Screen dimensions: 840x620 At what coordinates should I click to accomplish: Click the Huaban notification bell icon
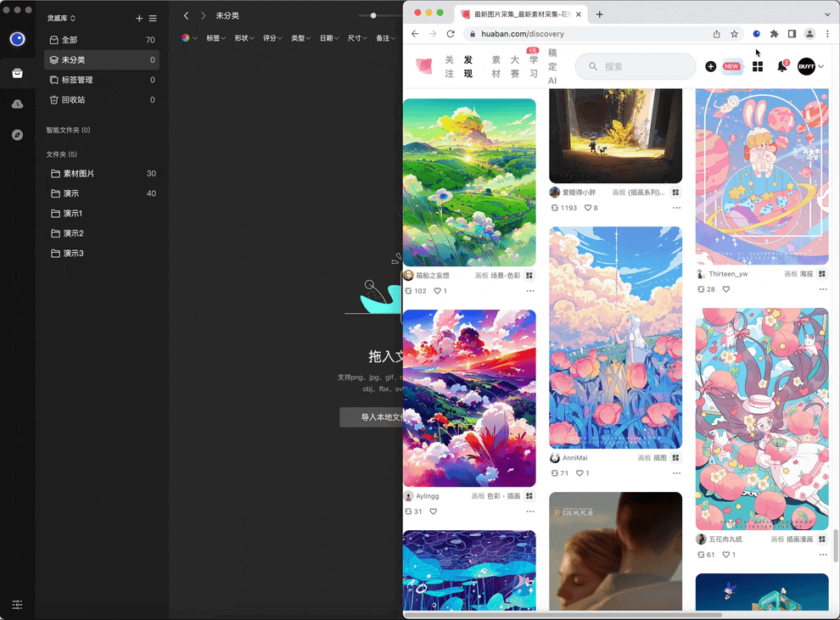pyautogui.click(x=781, y=66)
